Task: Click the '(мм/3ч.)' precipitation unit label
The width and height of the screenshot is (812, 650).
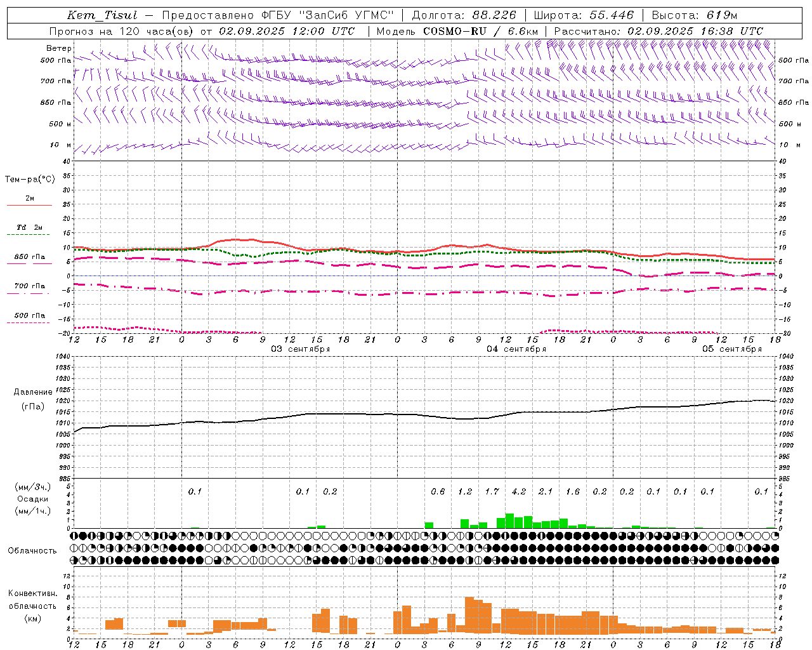Action: 32,487
